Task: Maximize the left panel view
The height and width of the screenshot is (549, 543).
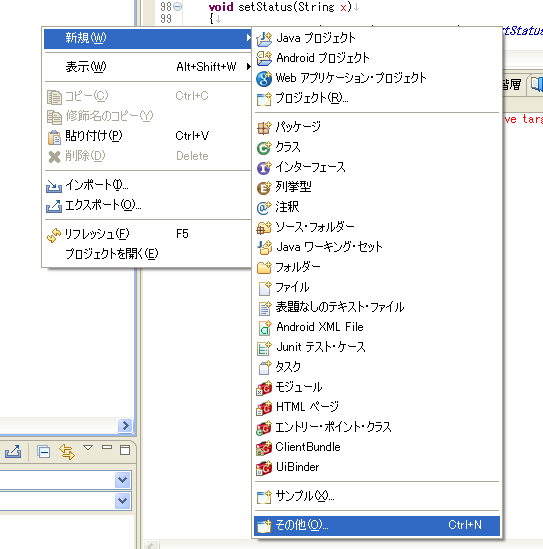Action: click(125, 450)
